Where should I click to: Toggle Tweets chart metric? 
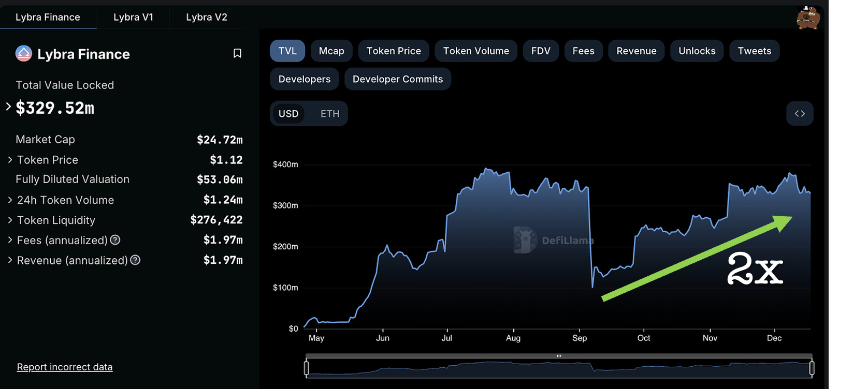coord(755,51)
